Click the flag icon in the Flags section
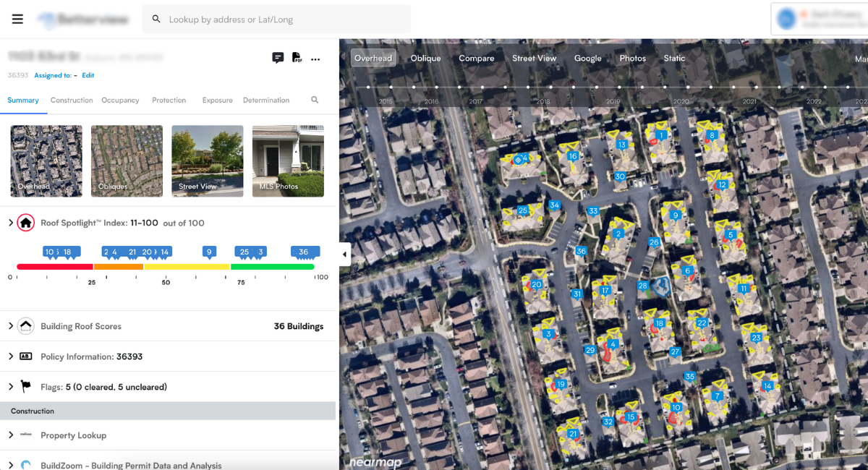The image size is (868, 470). [26, 386]
